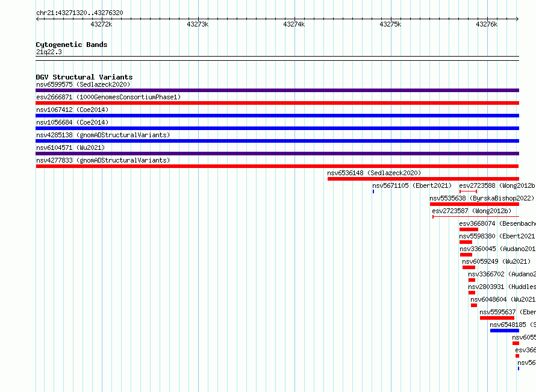Screen dimensions: 536x392
Task: Click the blue bar under nsv1056684
Action: (x=277, y=128)
